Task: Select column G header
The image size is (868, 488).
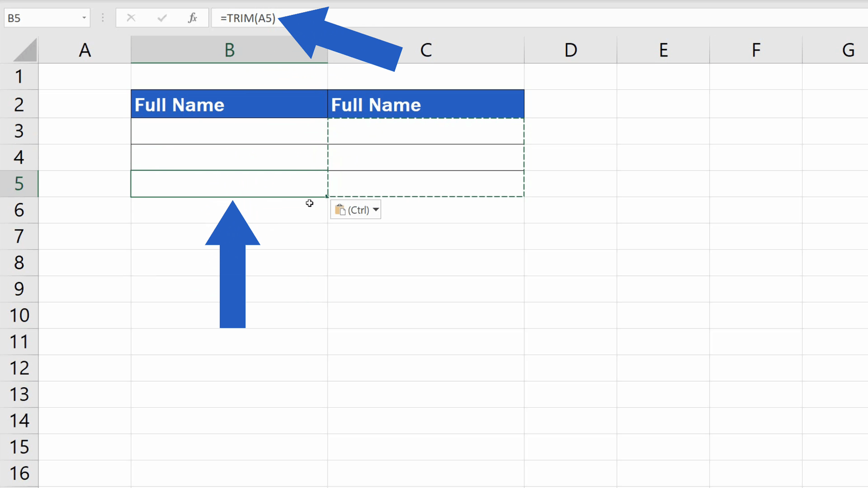Action: 848,49
